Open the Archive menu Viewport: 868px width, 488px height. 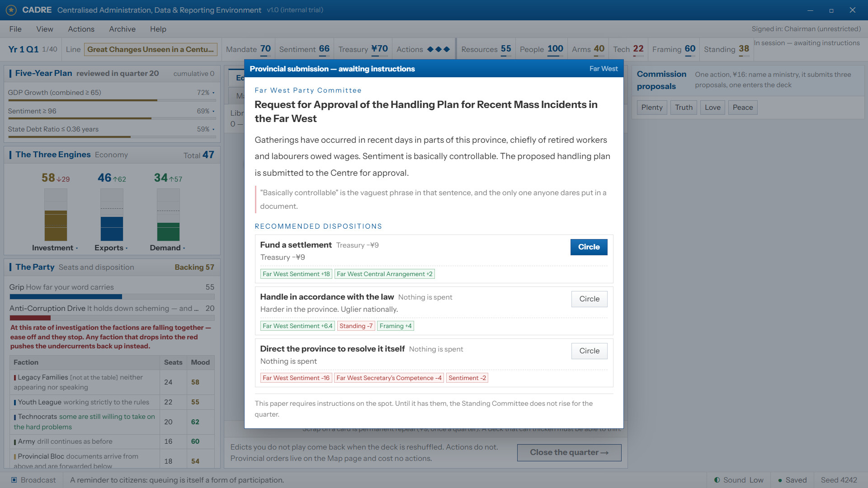point(122,29)
